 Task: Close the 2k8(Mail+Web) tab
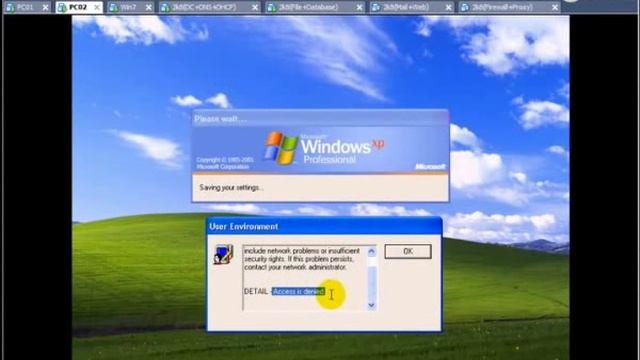448,7
